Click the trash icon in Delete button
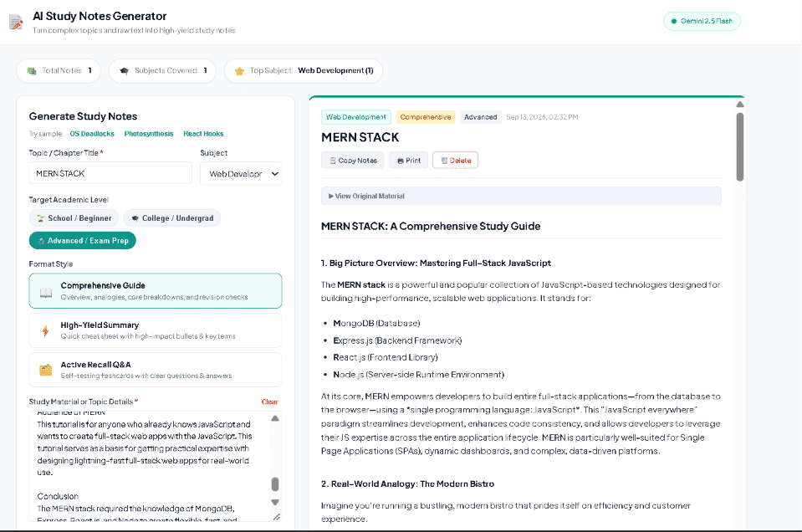 coord(444,161)
